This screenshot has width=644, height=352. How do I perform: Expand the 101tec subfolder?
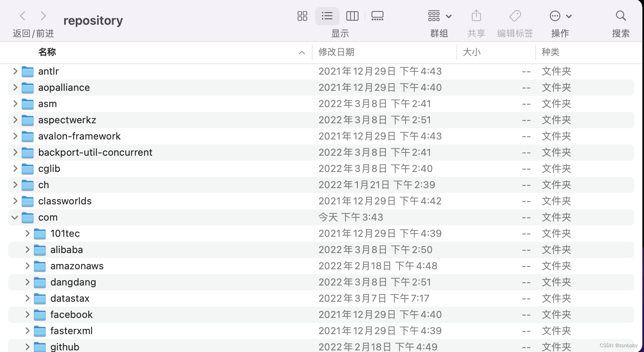click(x=27, y=234)
